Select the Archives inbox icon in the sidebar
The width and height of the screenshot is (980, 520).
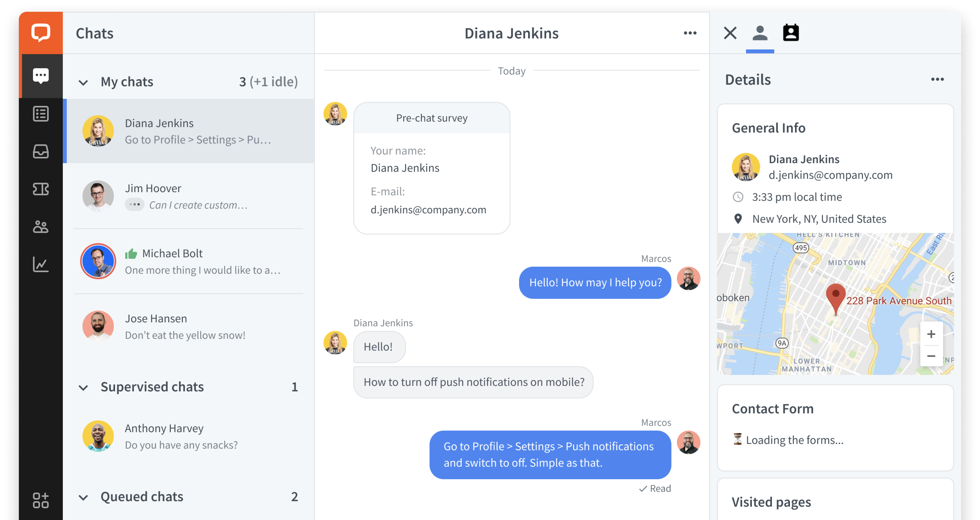[x=41, y=151]
